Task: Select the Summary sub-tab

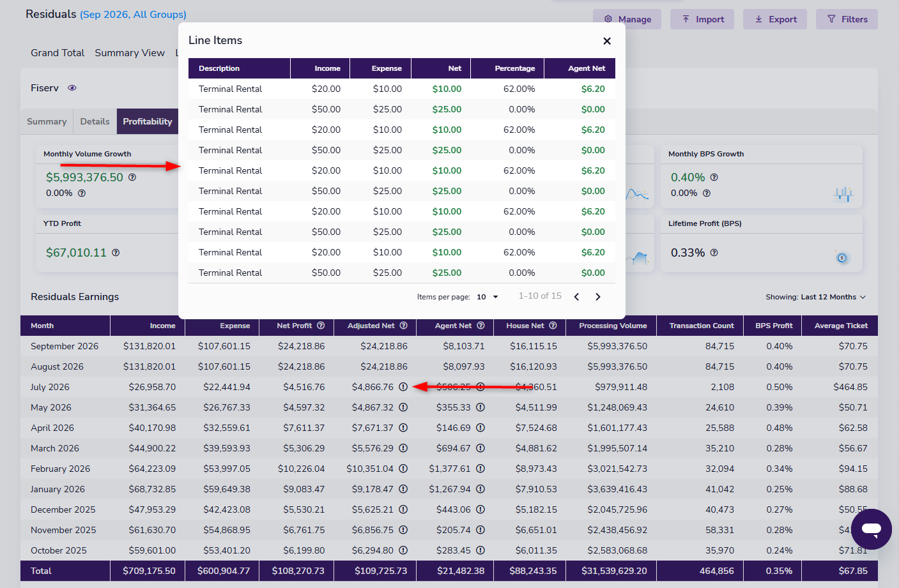Action: pyautogui.click(x=47, y=121)
